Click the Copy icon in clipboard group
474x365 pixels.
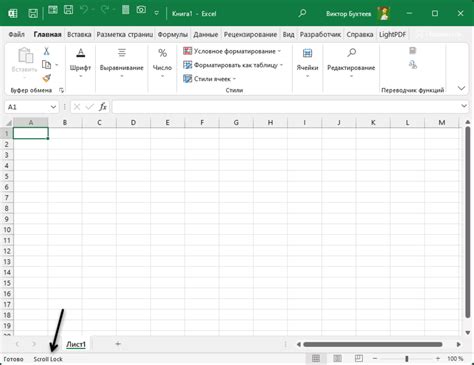[x=46, y=64]
